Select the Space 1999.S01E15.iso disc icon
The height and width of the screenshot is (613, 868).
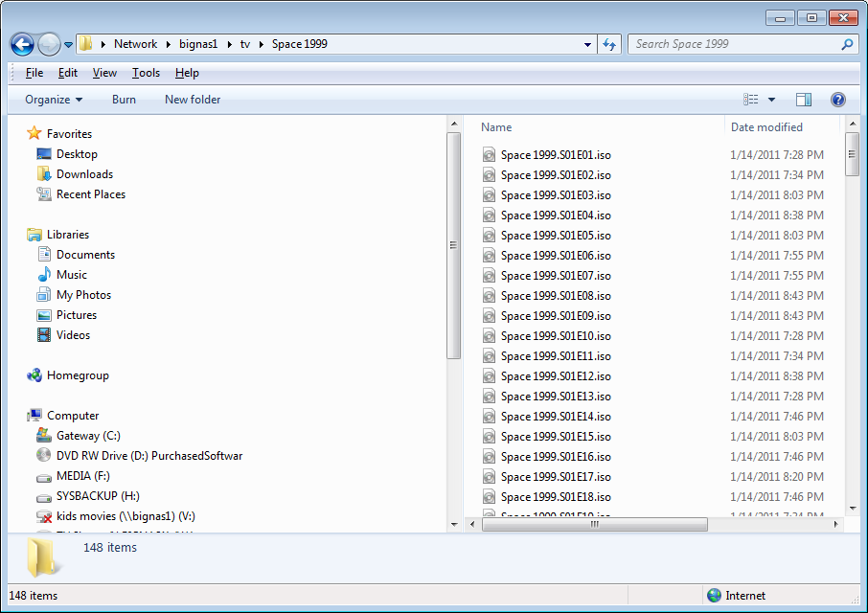(x=489, y=437)
